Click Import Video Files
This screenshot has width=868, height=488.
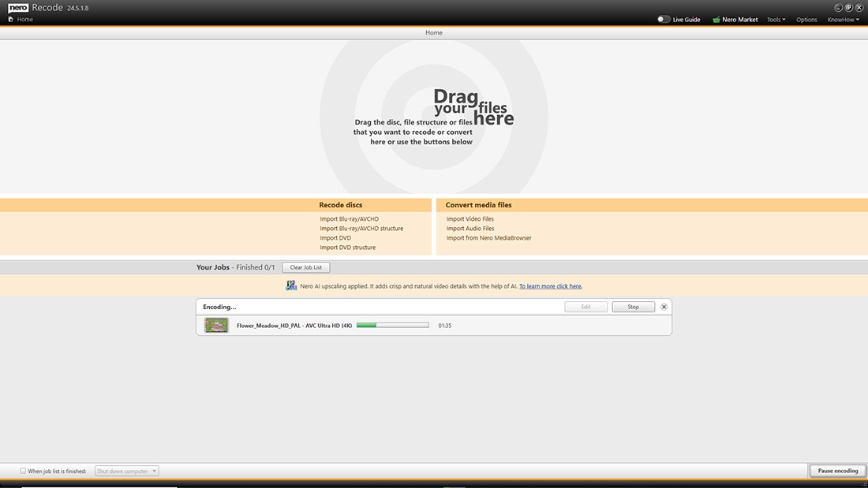coord(470,219)
